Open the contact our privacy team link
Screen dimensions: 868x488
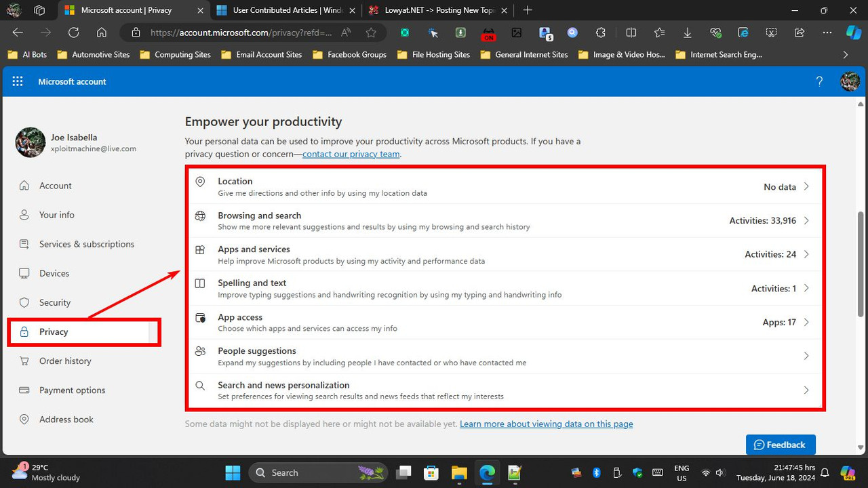point(351,154)
